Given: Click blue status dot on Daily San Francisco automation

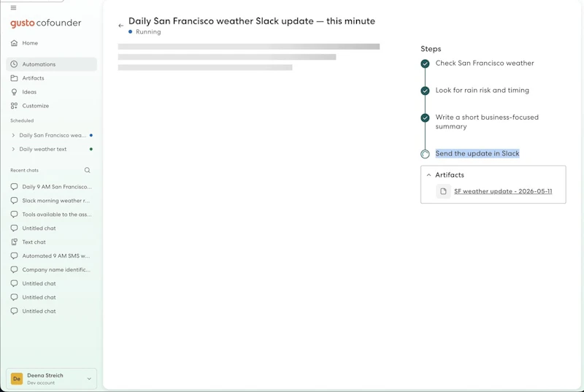Looking at the screenshot, I should tap(91, 135).
